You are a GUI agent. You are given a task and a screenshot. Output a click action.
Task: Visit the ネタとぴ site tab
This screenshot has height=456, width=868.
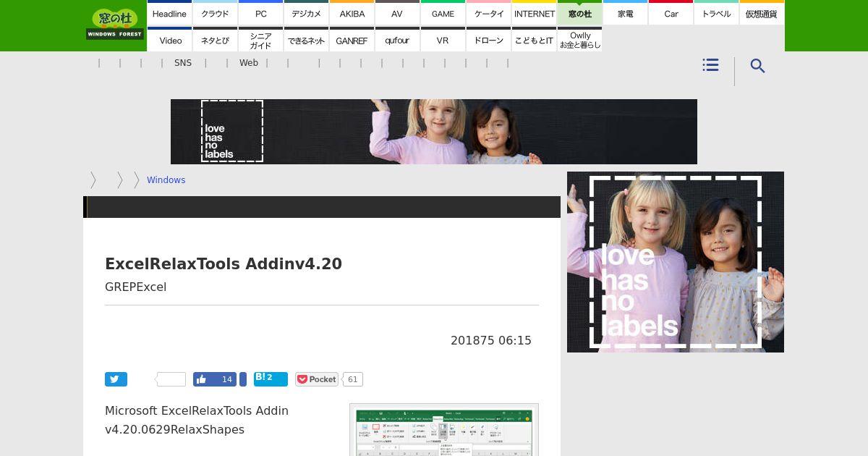point(215,40)
